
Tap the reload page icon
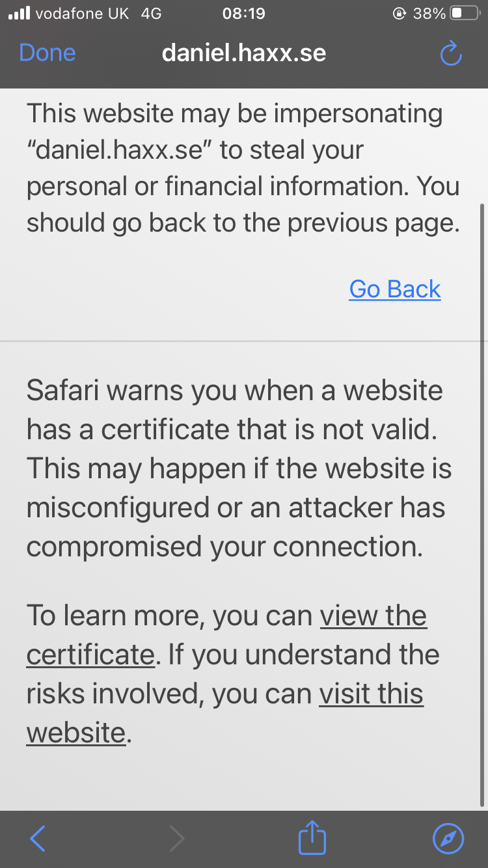pos(450,53)
